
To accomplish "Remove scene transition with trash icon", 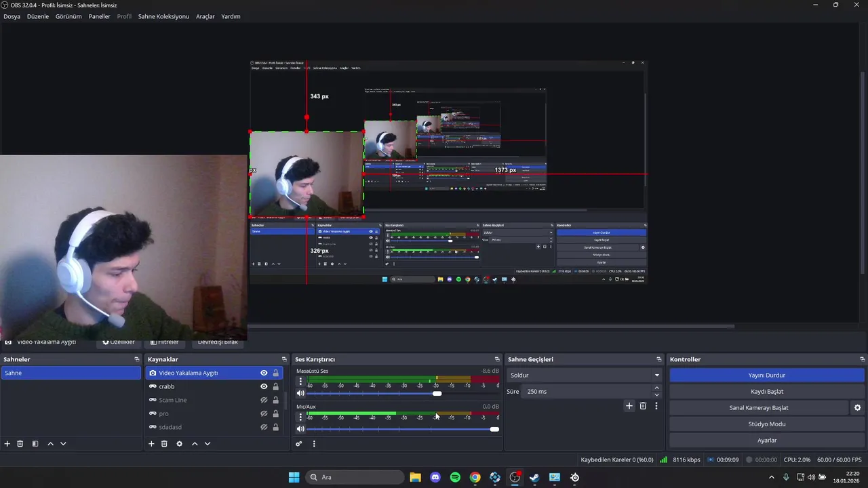I will click(643, 406).
